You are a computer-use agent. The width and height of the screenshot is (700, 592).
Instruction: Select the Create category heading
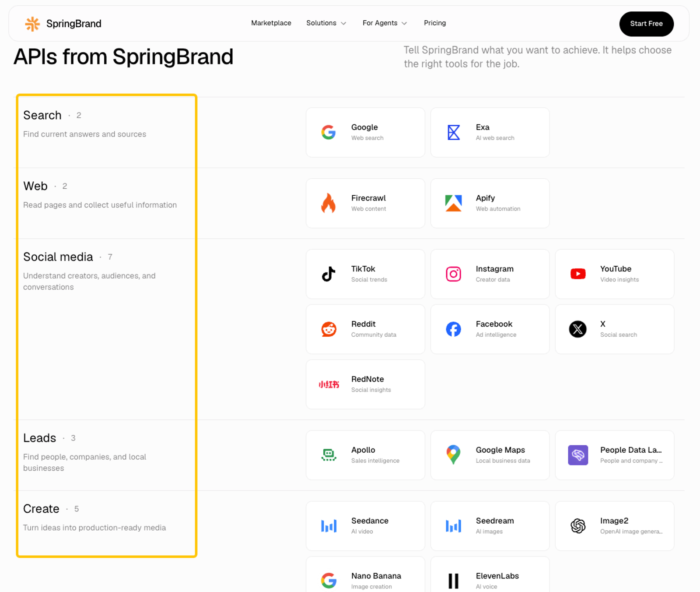(41, 509)
